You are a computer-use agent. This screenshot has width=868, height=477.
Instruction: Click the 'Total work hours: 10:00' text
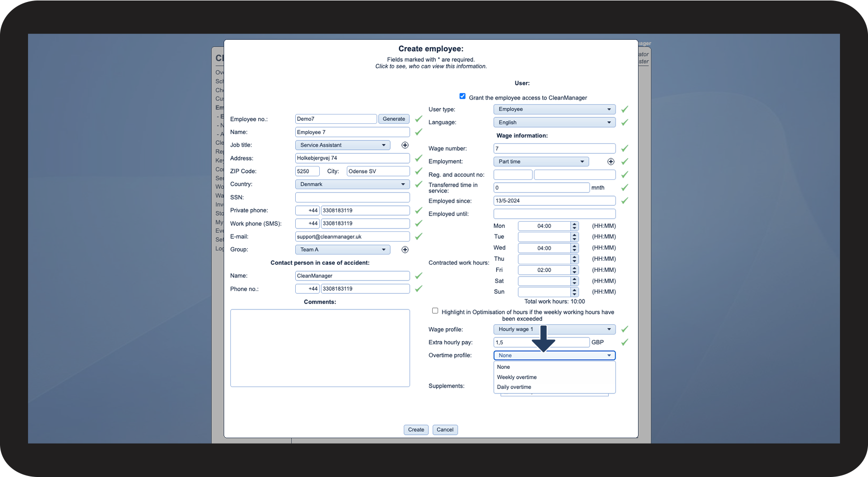click(x=555, y=302)
